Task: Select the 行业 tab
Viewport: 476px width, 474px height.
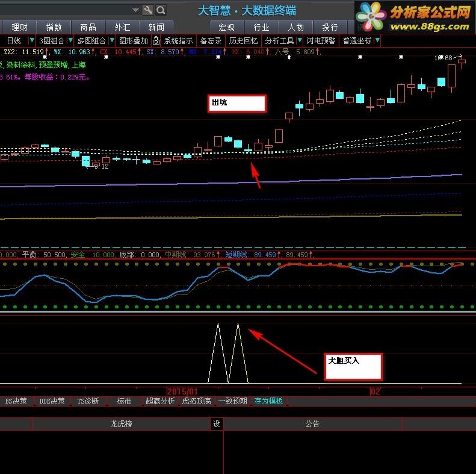Action: point(261,27)
